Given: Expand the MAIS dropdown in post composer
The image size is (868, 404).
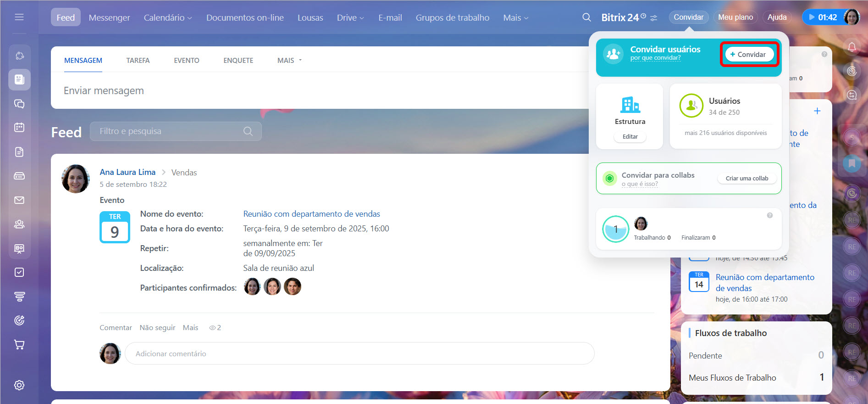Looking at the screenshot, I should click(x=289, y=61).
